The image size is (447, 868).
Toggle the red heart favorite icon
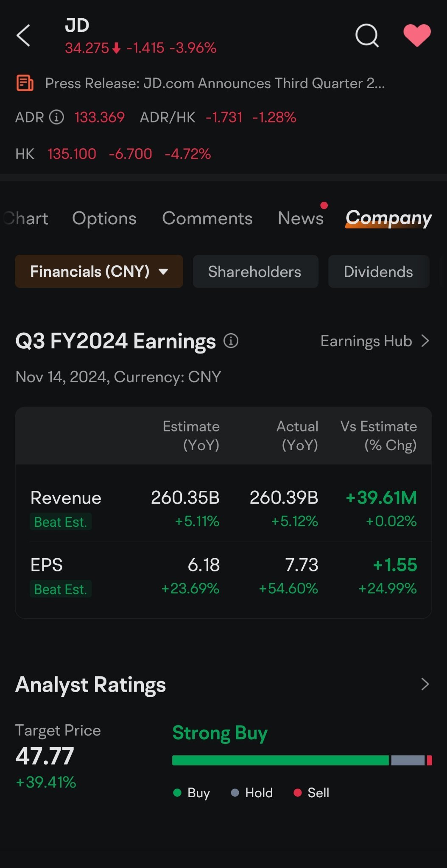coord(417,35)
